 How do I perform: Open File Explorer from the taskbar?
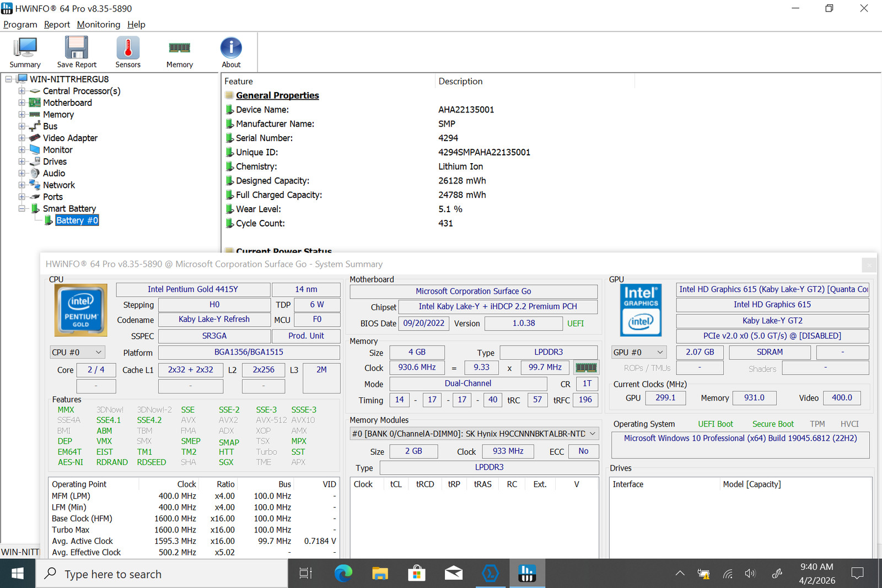click(380, 574)
